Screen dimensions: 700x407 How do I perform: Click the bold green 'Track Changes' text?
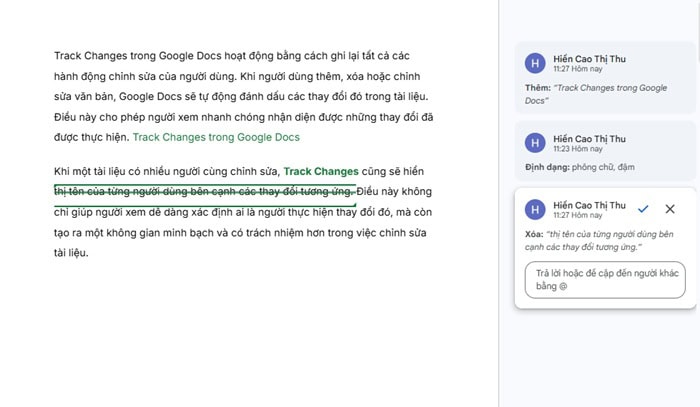[x=321, y=171]
